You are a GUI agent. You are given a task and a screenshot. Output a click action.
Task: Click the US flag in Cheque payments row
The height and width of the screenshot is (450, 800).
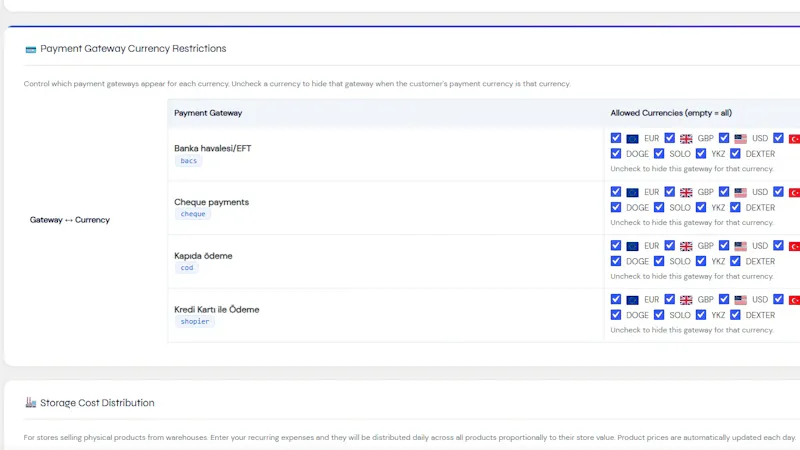tap(740, 192)
